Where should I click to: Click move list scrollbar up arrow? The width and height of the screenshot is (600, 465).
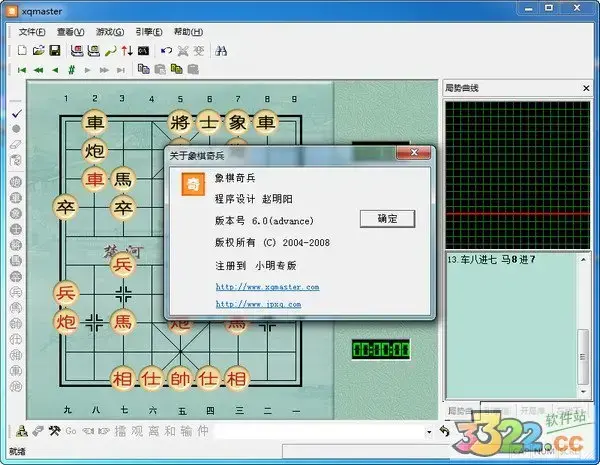pyautogui.click(x=583, y=259)
